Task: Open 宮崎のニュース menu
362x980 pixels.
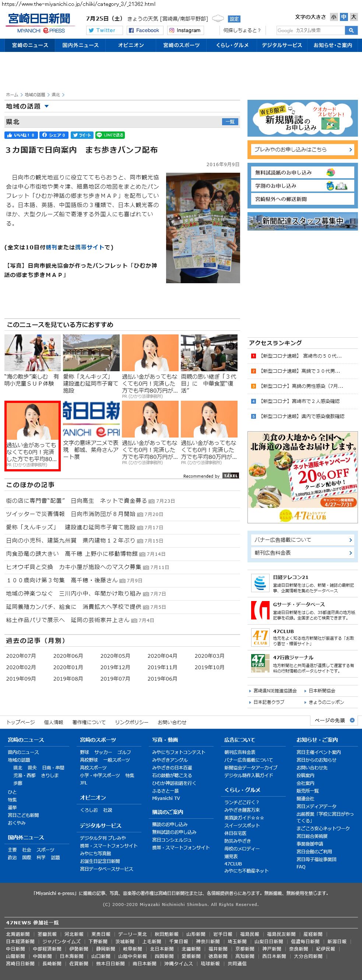Action: (30, 45)
